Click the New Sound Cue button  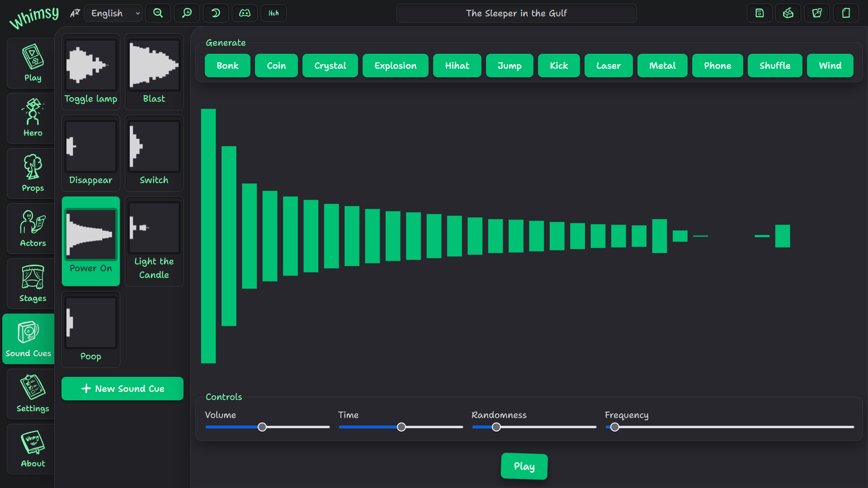tap(123, 389)
